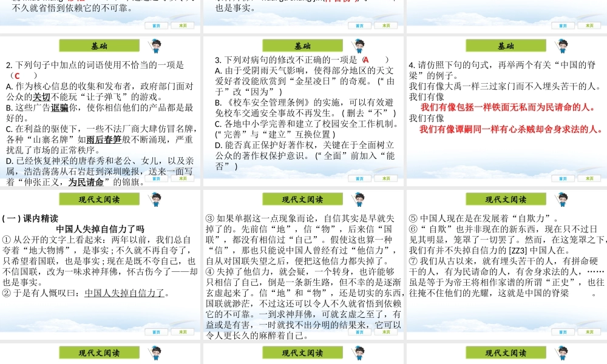Image resolution: width=607 pixels, height=364 pixels.
Task: Click option B about 校车安全管理条例
Action: click(x=306, y=108)
